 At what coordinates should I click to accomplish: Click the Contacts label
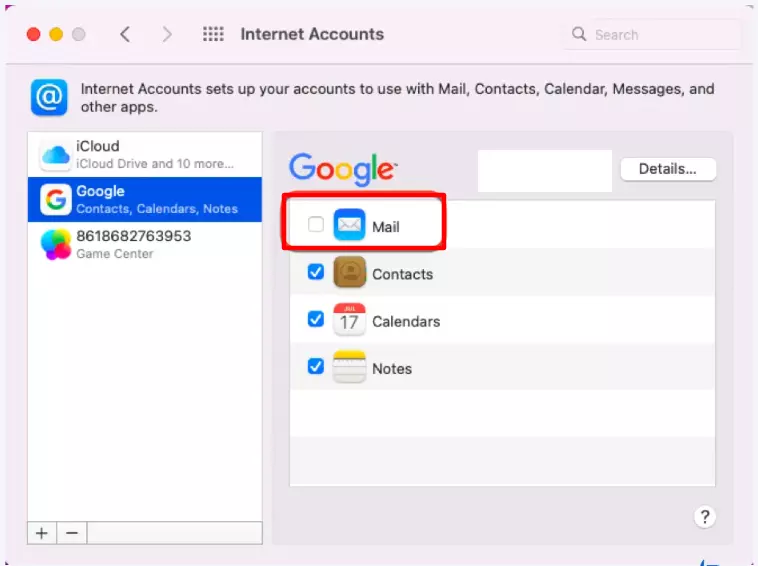coord(403,274)
